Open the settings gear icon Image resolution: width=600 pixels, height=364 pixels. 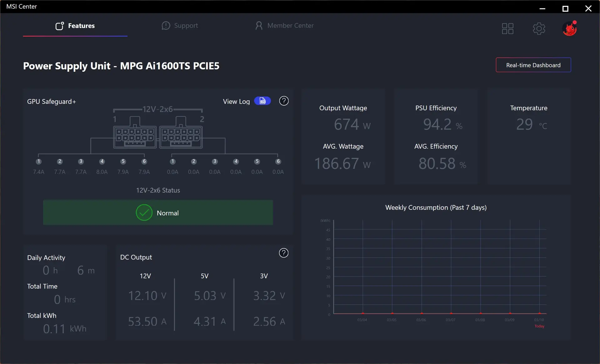539,29
